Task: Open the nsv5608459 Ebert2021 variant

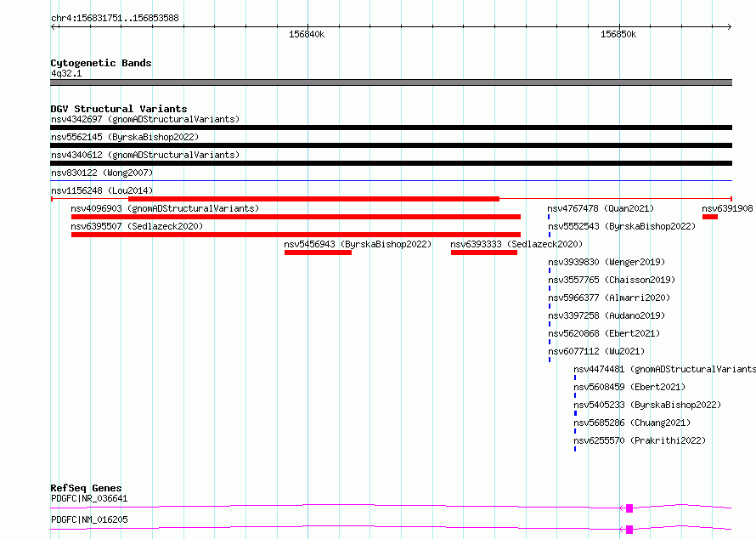Action: (629, 387)
